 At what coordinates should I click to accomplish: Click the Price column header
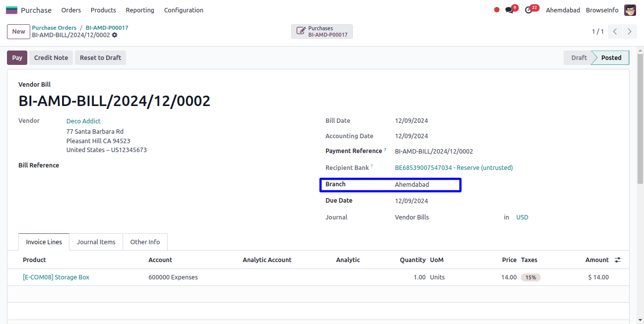509,260
